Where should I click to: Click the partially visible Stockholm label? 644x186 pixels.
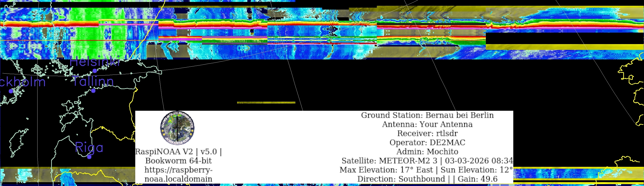(x=22, y=82)
